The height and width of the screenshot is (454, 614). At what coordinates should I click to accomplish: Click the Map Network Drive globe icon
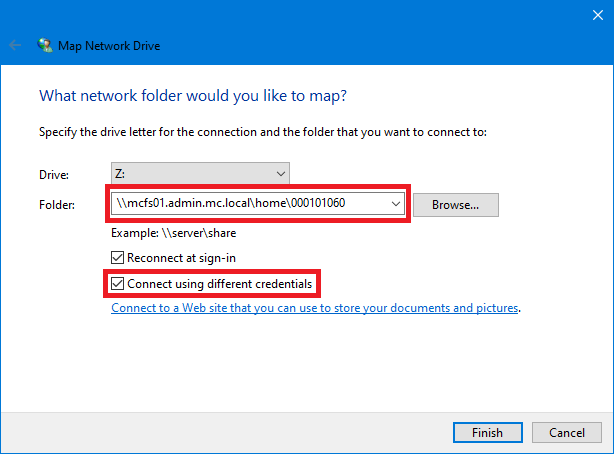[45, 45]
